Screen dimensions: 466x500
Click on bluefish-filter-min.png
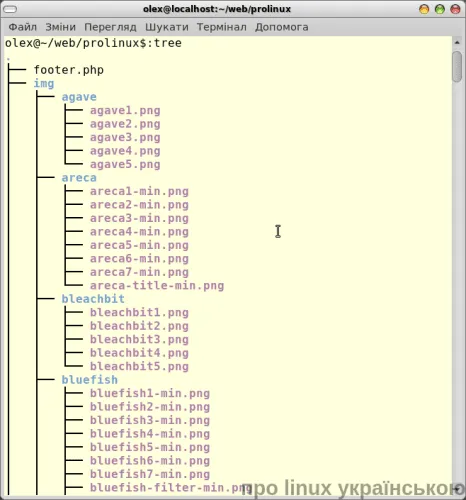tap(171, 488)
